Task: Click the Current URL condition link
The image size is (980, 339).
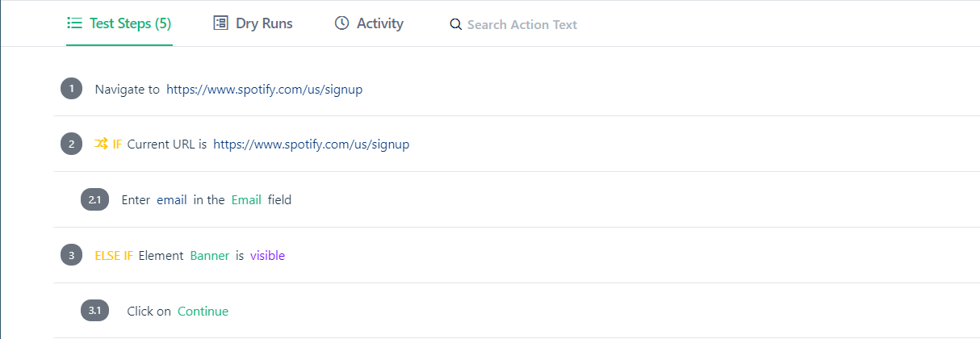Action: coord(312,144)
